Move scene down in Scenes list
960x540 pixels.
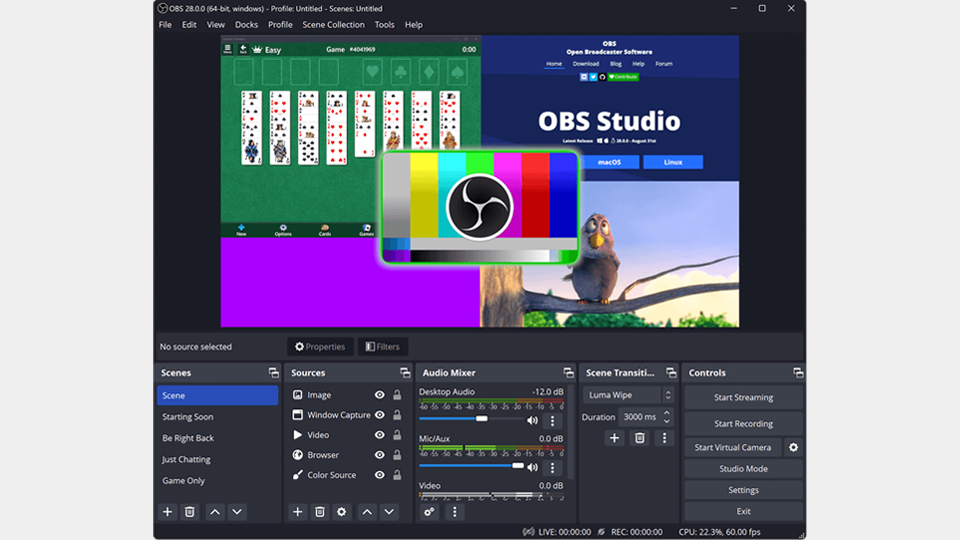tap(237, 512)
